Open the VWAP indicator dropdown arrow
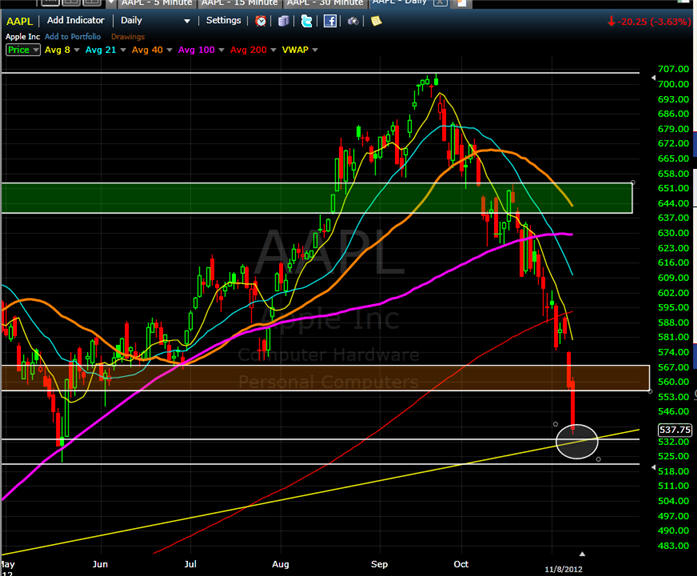697x576 pixels. click(x=315, y=49)
